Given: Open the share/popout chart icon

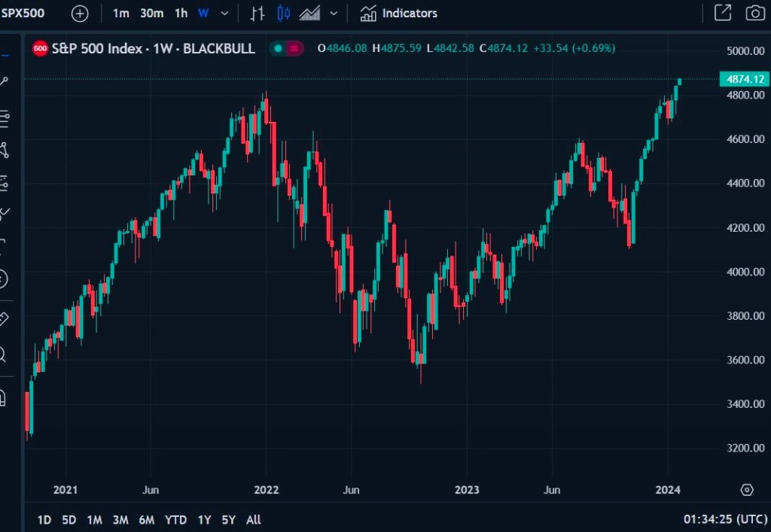Looking at the screenshot, I should point(722,13).
